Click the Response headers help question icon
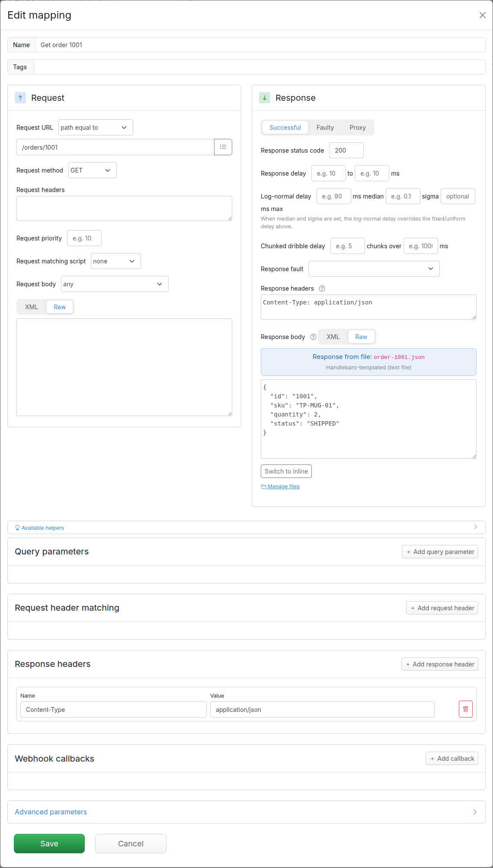 coord(322,288)
